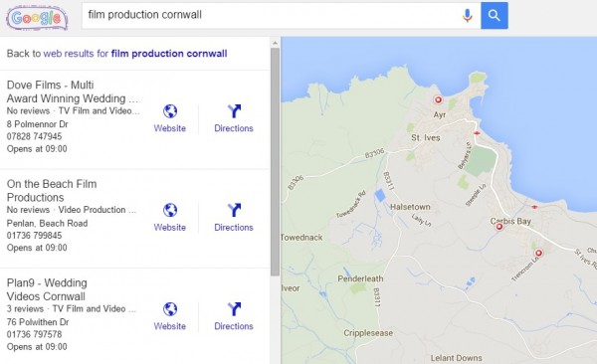Select phone number 01736 799845
The height and width of the screenshot is (364, 597).
34,236
